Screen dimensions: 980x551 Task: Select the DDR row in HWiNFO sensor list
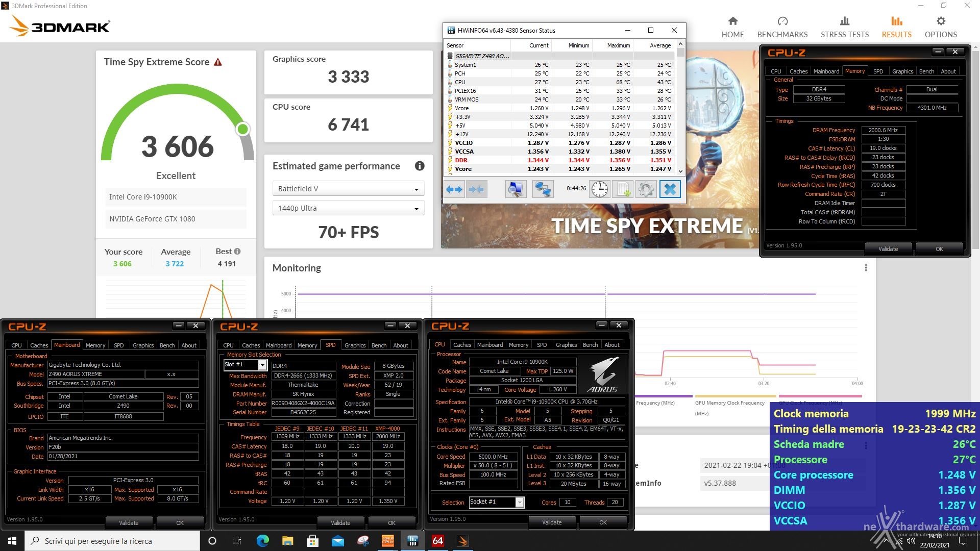[x=560, y=160]
